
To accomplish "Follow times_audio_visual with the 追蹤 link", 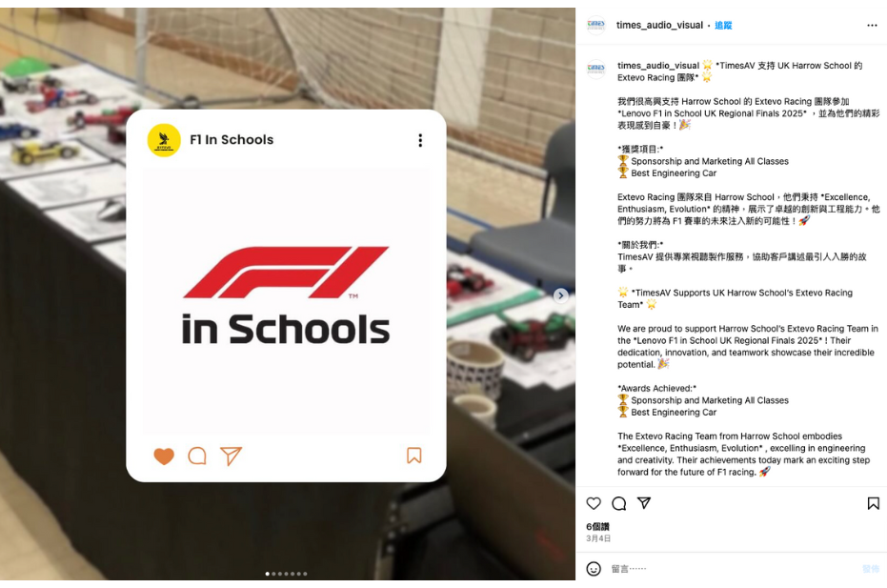I will [x=723, y=25].
